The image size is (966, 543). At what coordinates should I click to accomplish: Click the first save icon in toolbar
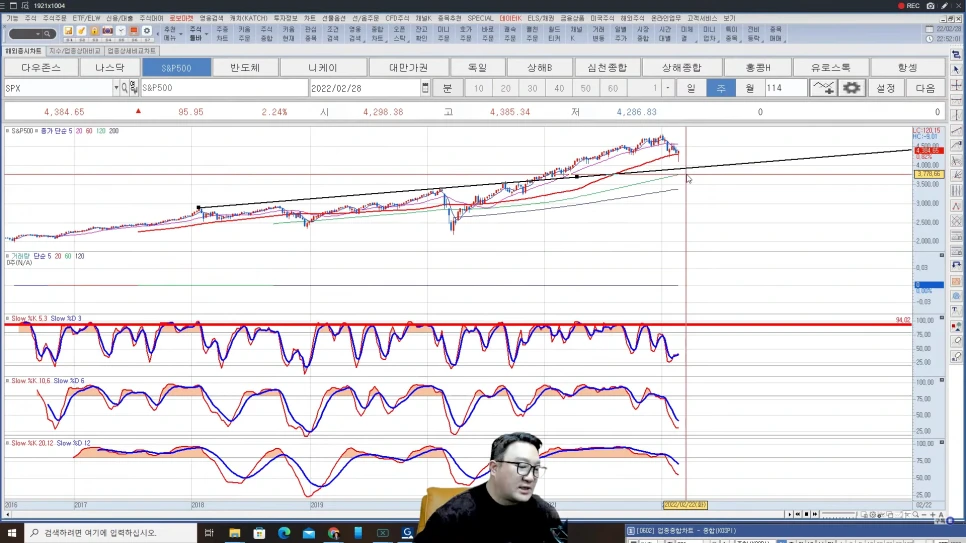click(x=68, y=31)
